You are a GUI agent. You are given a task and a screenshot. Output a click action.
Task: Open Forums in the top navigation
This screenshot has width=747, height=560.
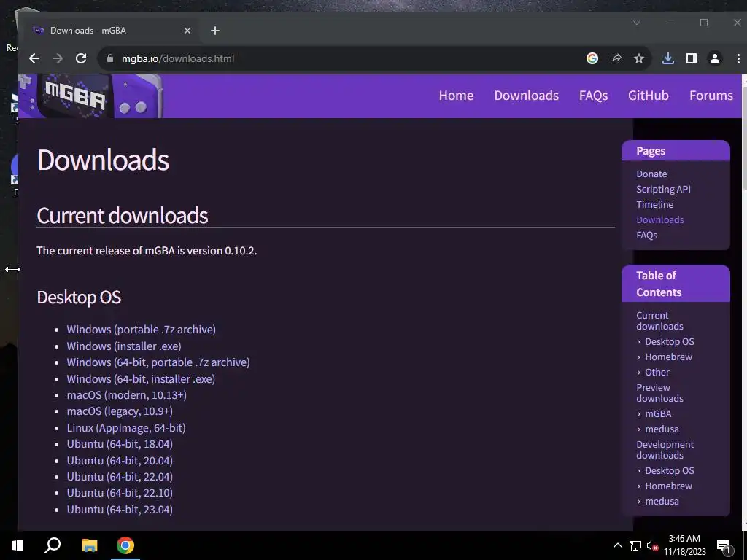pos(711,96)
